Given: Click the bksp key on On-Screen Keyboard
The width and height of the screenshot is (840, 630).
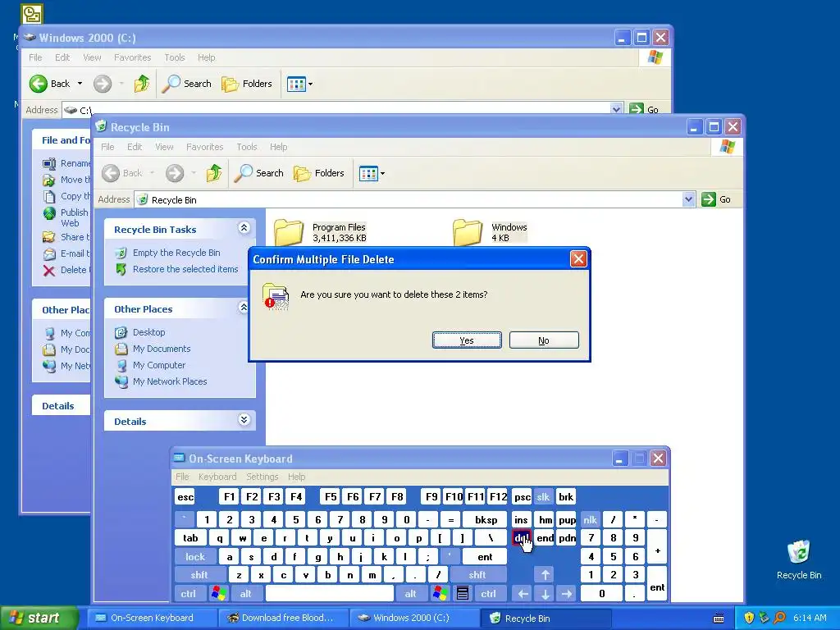Looking at the screenshot, I should [x=486, y=519].
